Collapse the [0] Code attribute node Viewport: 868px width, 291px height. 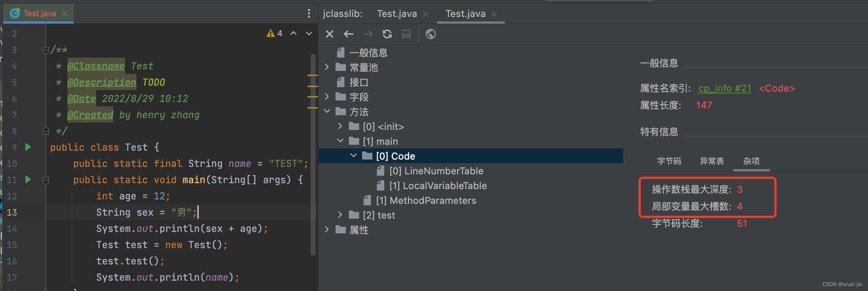[354, 155]
